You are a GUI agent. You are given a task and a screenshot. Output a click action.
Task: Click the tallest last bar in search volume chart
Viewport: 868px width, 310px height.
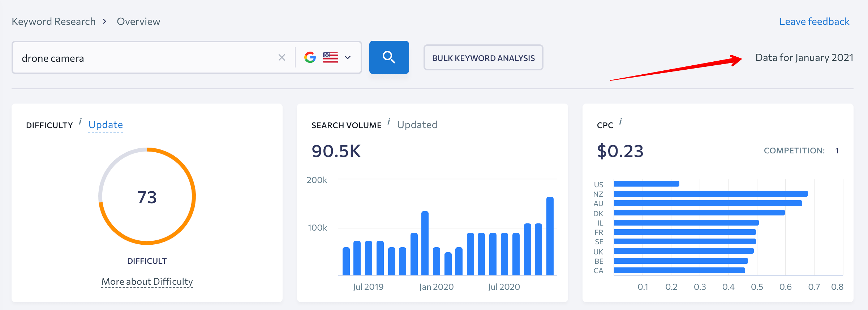(550, 236)
